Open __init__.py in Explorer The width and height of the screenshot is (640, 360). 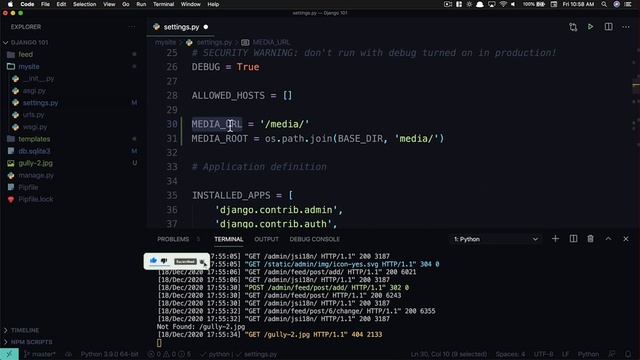tap(38, 78)
